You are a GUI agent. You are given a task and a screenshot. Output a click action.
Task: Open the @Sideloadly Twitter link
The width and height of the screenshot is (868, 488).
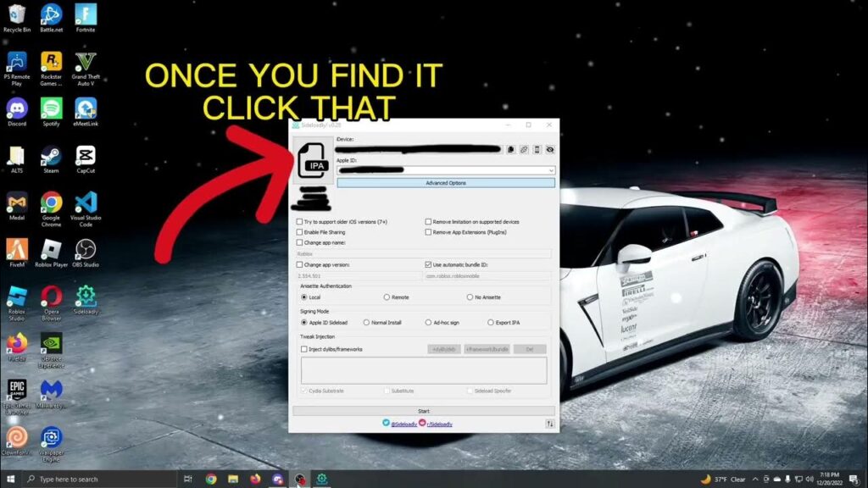(403, 424)
